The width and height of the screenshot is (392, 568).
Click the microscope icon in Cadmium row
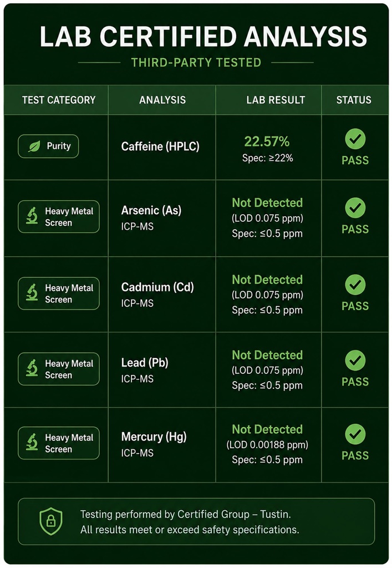pyautogui.click(x=32, y=292)
